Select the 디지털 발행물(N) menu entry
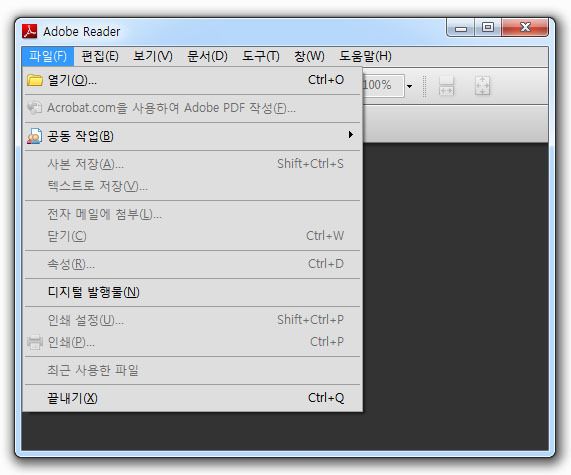The height and width of the screenshot is (475, 571). tap(193, 292)
